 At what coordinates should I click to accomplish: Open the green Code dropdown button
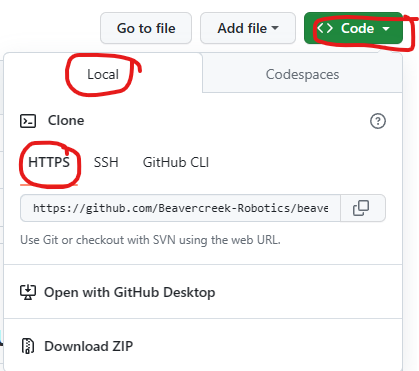coord(353,28)
